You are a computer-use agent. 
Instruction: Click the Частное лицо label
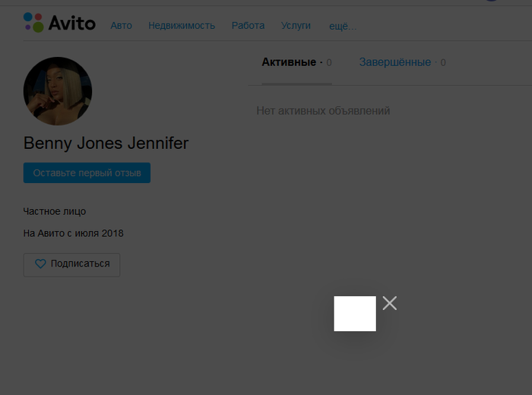55,211
